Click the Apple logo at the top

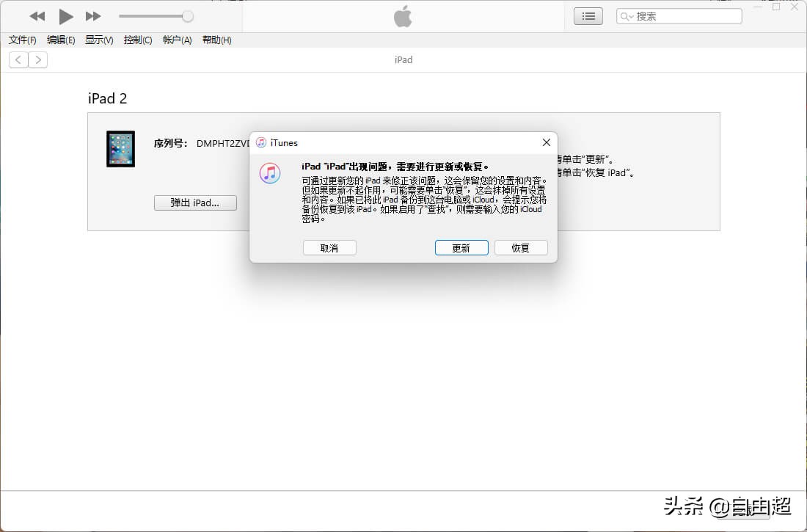[x=403, y=16]
